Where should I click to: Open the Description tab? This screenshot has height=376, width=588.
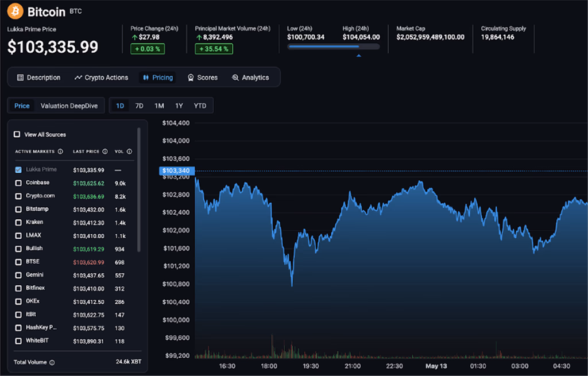[38, 77]
